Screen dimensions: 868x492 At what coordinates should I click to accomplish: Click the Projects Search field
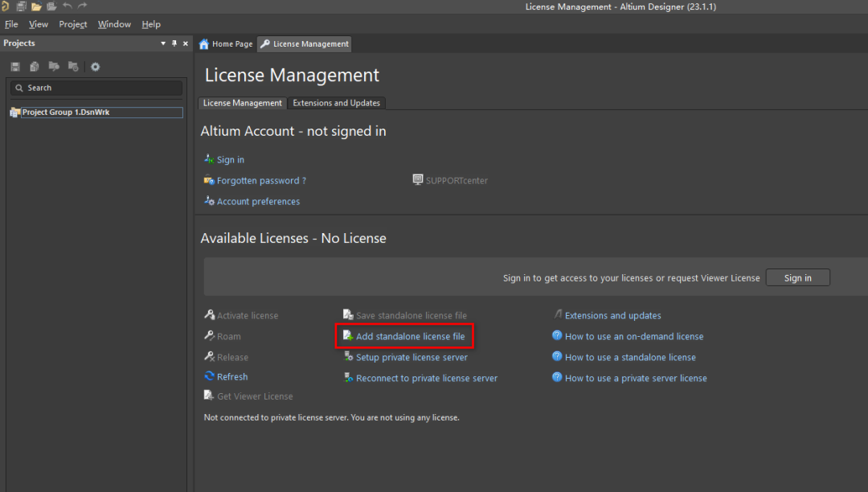click(96, 88)
